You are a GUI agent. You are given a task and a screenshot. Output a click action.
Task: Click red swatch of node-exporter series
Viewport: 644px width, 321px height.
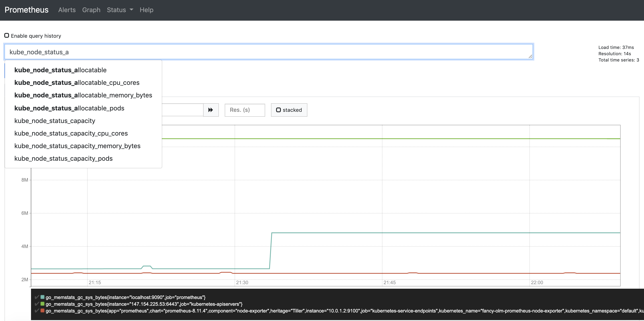(42, 310)
